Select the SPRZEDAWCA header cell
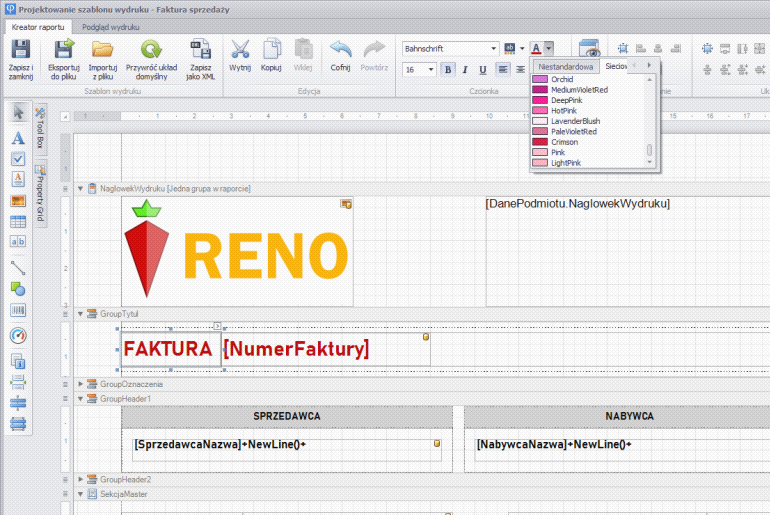Image resolution: width=770 pixels, height=515 pixels. (x=287, y=416)
